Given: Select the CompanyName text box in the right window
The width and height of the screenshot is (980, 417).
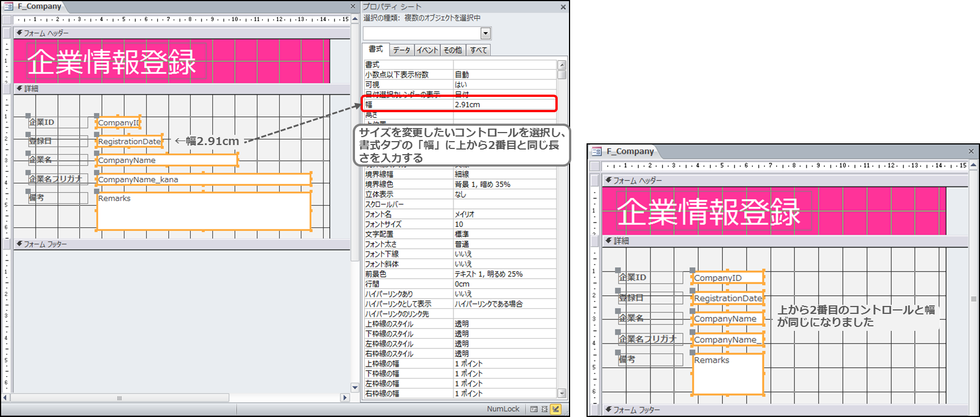Looking at the screenshot, I should pyautogui.click(x=728, y=318).
